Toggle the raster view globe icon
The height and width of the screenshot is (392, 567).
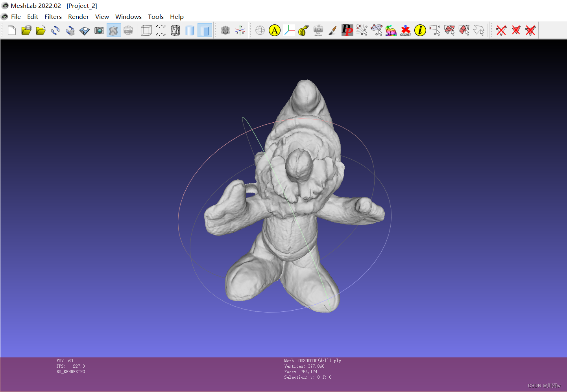(128, 30)
